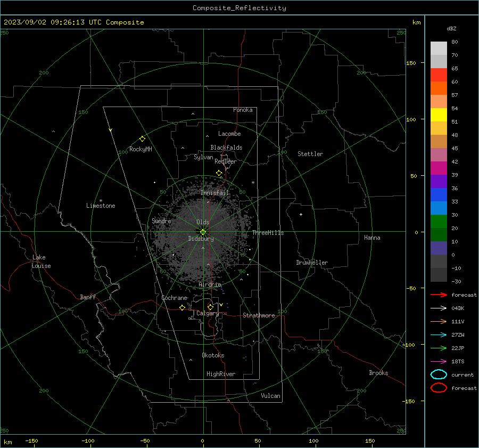Click the red forecast ellipse in legend
The width and height of the screenshot is (479, 448).
[439, 388]
